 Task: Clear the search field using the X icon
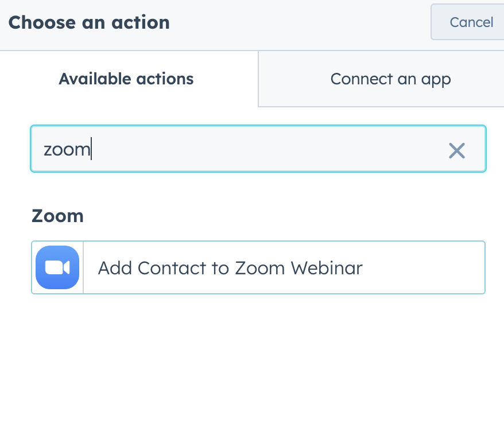pos(457,150)
